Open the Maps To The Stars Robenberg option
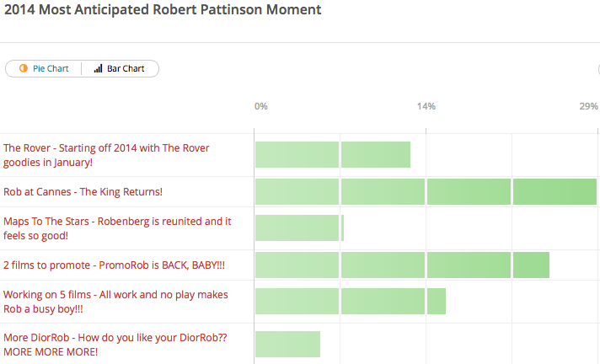 tap(117, 228)
